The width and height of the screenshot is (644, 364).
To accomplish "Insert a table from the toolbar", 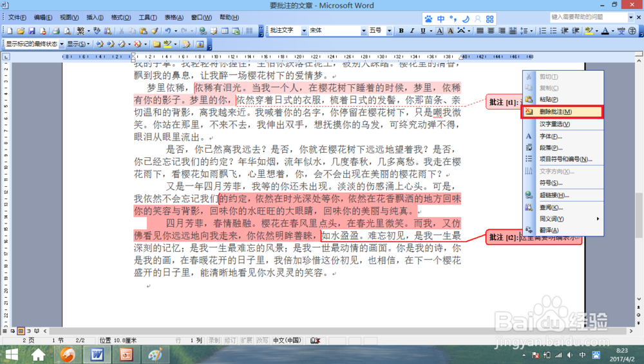I will pyautogui.click(x=225, y=31).
